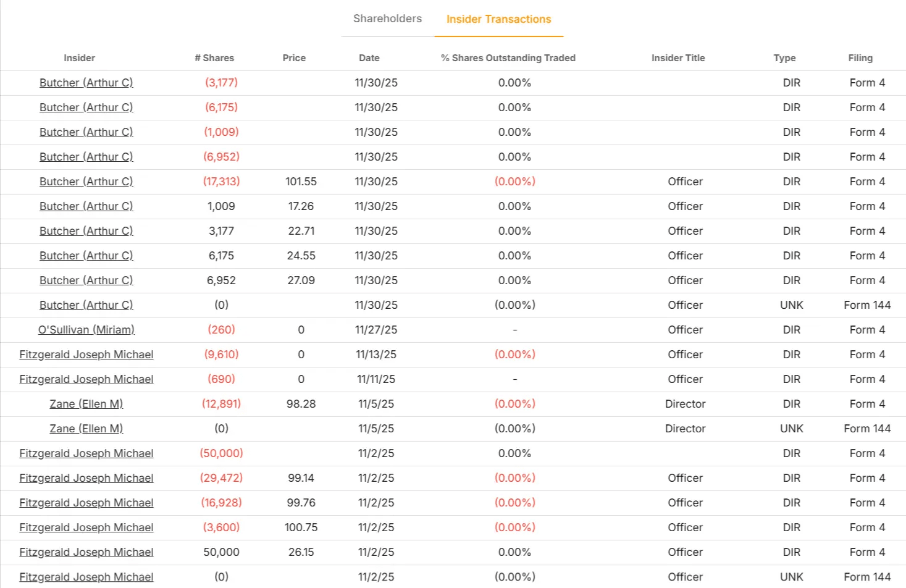
Task: Open Fitzgerald Joseph Michael link with price 99.14
Action: [86, 478]
